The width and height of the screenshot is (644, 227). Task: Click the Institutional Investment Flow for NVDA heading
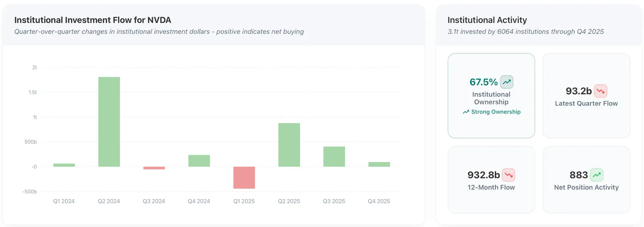tap(93, 20)
